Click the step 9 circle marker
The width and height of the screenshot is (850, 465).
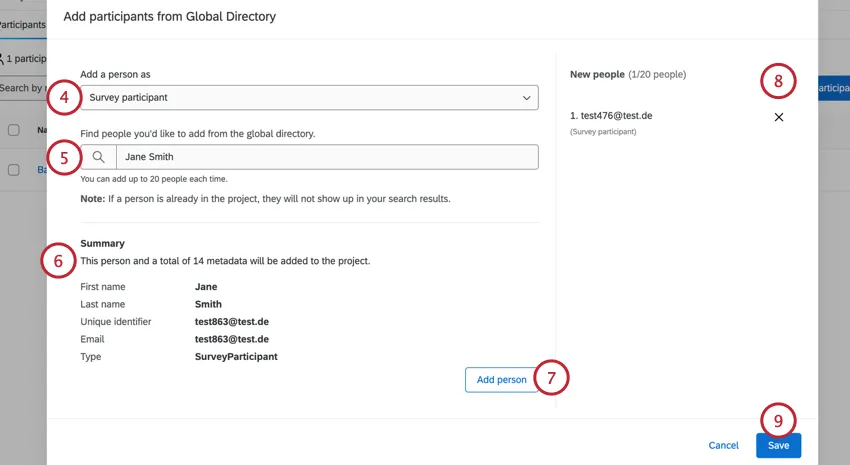click(778, 420)
